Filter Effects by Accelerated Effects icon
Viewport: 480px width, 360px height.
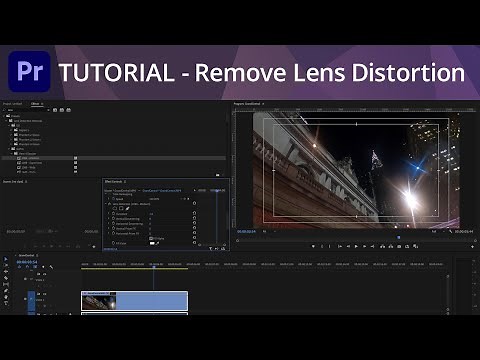(55, 110)
